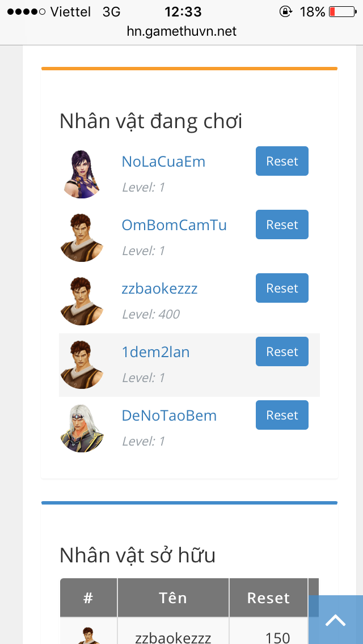Reset the 1dem2lan character
The image size is (363, 644).
click(x=282, y=351)
